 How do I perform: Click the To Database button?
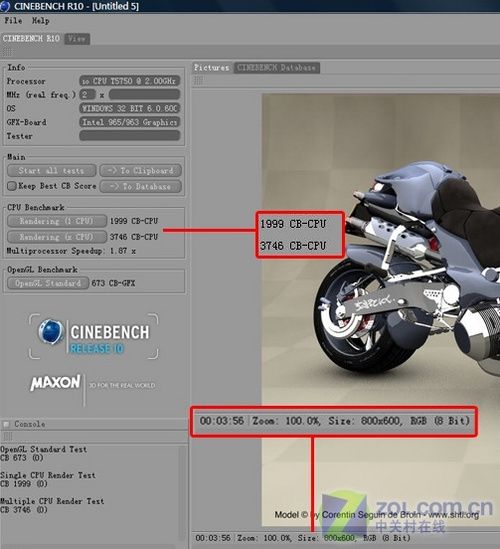point(141,186)
